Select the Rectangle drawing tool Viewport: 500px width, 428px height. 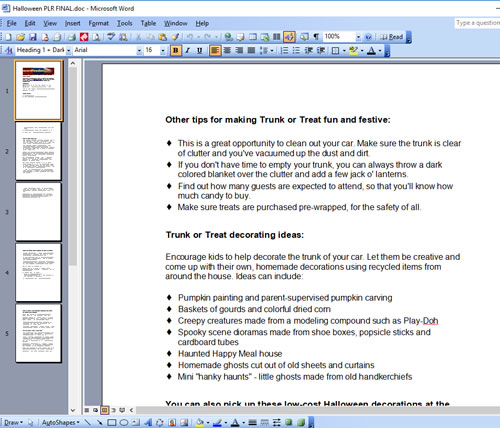tap(112, 423)
